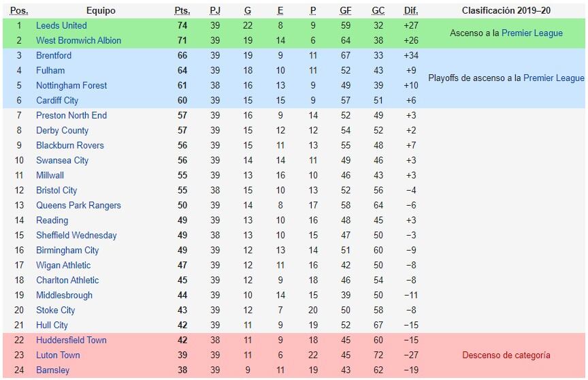Select the Nottingham Forest link
The height and width of the screenshot is (380, 588).
pyautogui.click(x=71, y=86)
